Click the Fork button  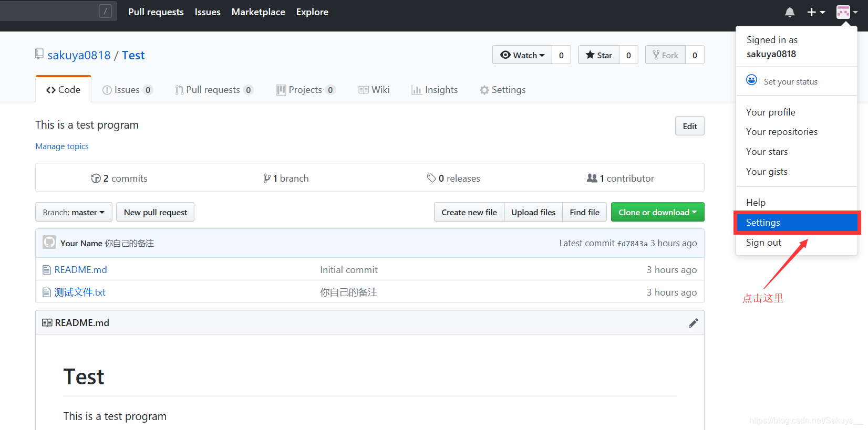click(665, 55)
